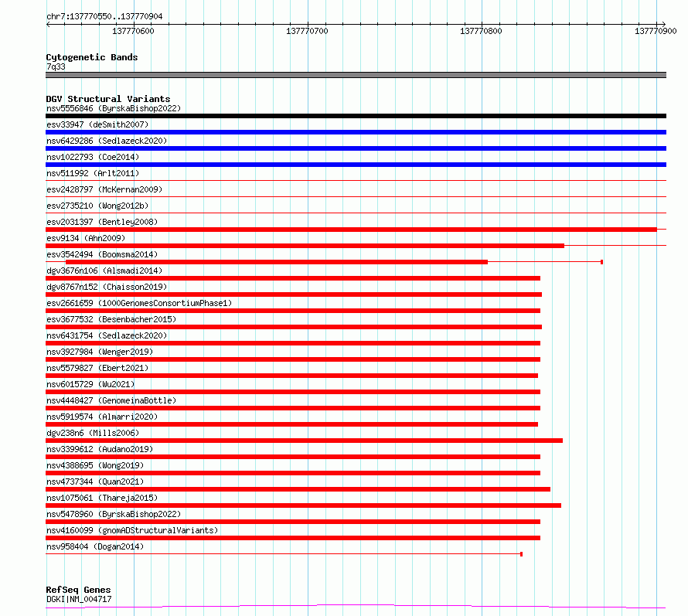Open esv3542494 (Boomsma2014) label
This screenshot has height=616, width=688.
pyautogui.click(x=102, y=254)
